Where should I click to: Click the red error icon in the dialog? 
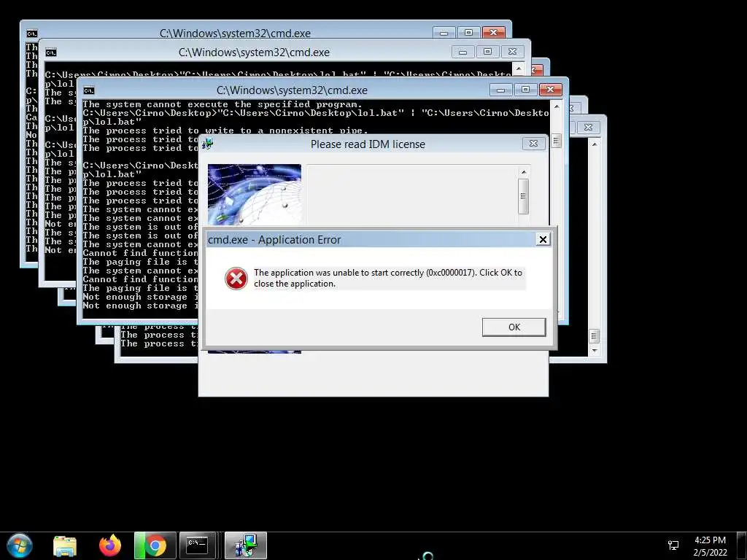[x=236, y=279]
